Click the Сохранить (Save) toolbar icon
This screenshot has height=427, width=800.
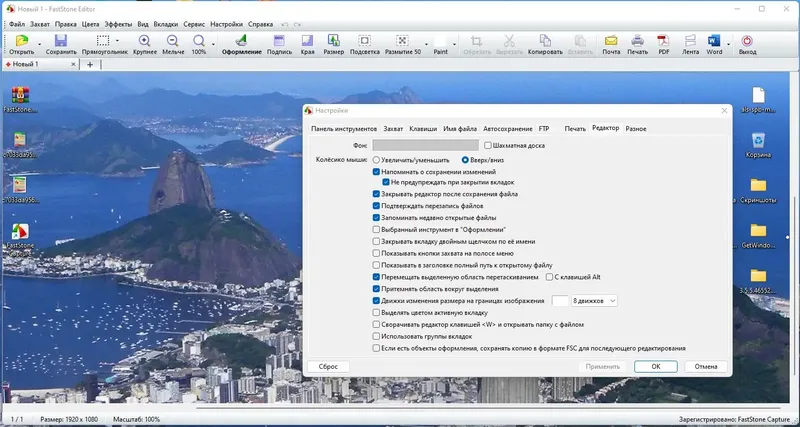point(60,42)
